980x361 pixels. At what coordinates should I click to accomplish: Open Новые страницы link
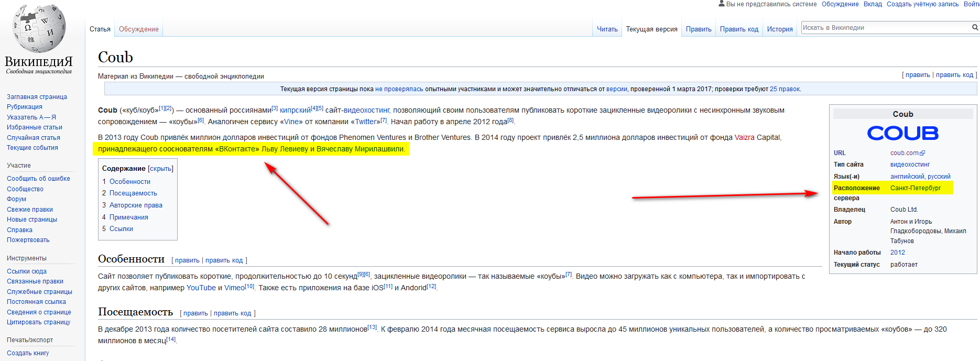(x=32, y=220)
